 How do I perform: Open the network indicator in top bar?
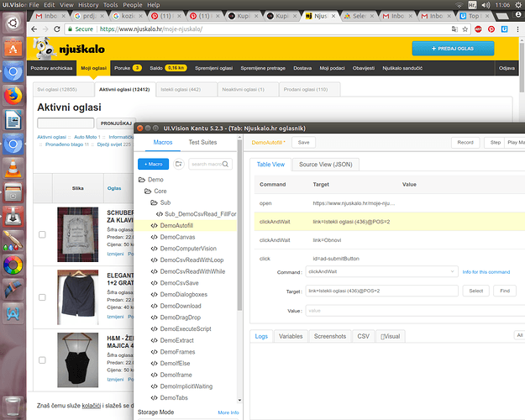pyautogui.click(x=459, y=5)
